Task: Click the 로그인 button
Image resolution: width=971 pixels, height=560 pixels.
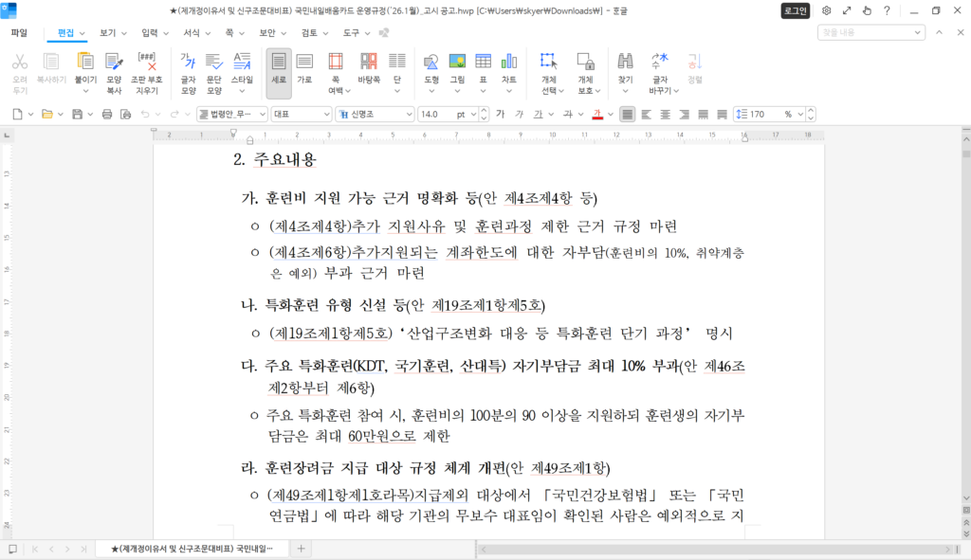Action: click(795, 11)
